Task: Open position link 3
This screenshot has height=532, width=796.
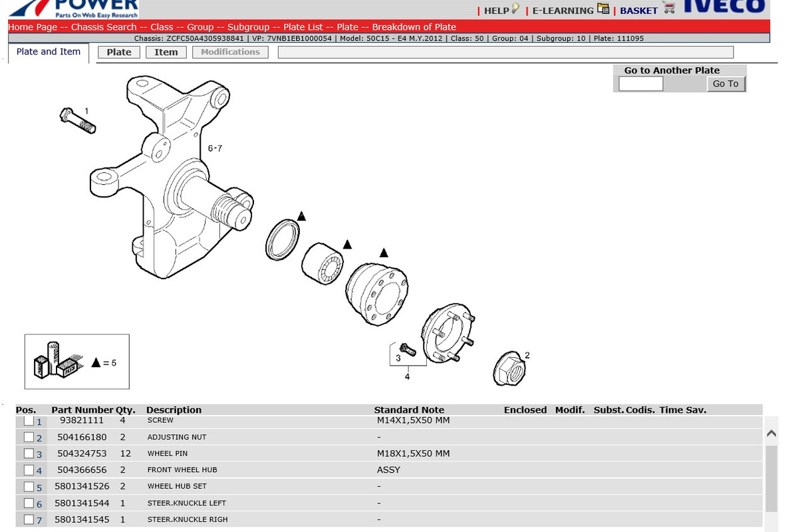Action: coord(39,454)
